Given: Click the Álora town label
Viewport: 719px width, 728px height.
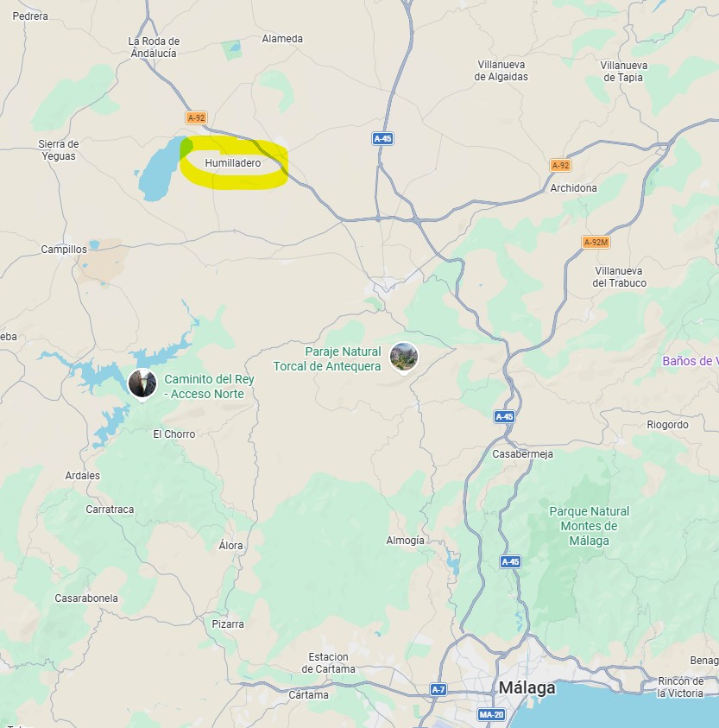Looking at the screenshot, I should (230, 545).
